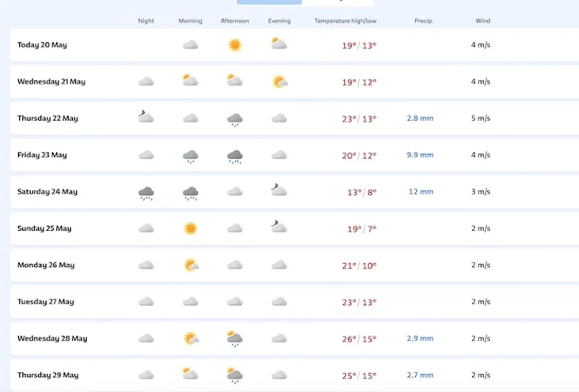
Task: Click Monday 26 May morning sun-cloud icon
Action: 191,265
